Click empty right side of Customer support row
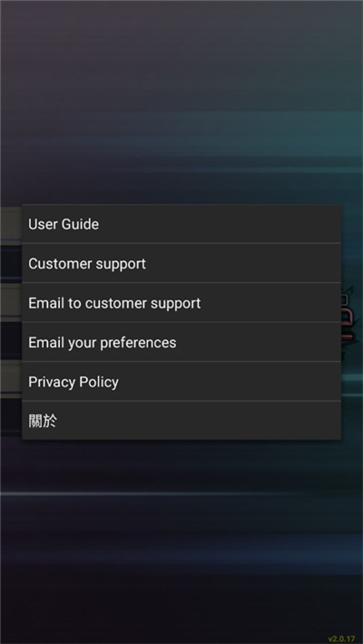Screen dimensions: 363x644 [x=247, y=263]
